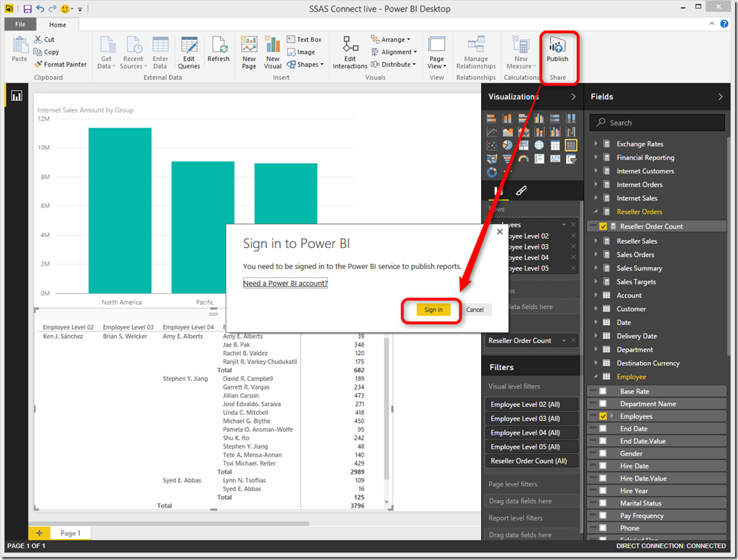Screen dimensions: 738x560
Task: Click the yellow Sign in button
Action: pos(433,310)
